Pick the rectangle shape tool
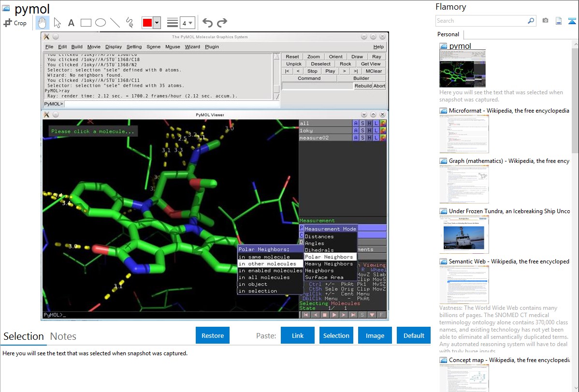The image size is (579, 392). pyautogui.click(x=86, y=23)
